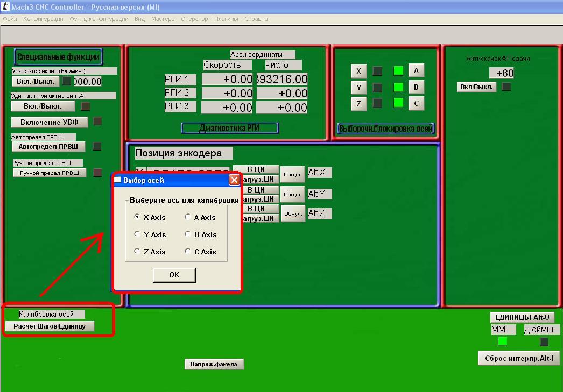Click the Ручной предел ПРВШ button
This screenshot has width=563, height=392.
(x=49, y=173)
